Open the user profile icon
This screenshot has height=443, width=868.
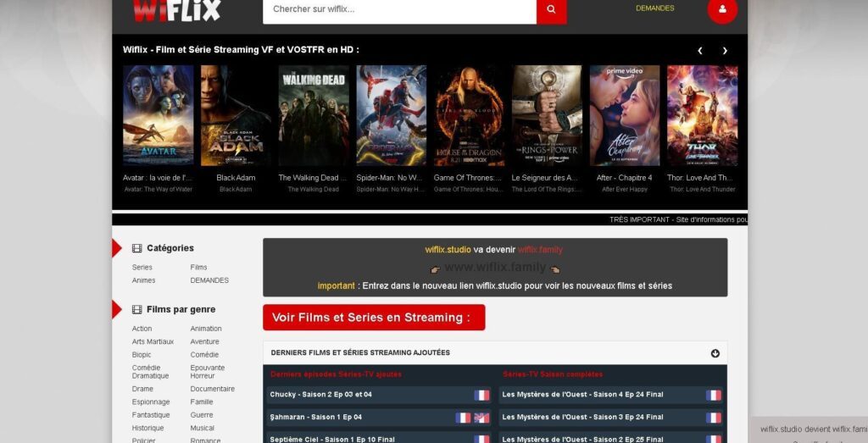click(722, 9)
